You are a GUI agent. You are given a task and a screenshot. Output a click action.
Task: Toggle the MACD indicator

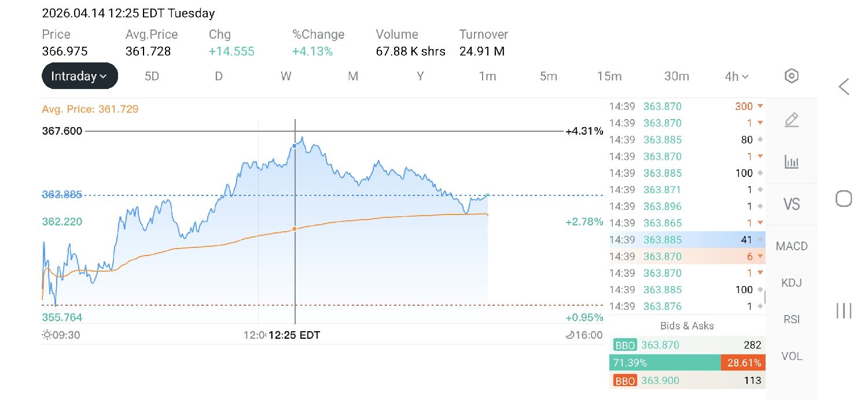click(791, 246)
